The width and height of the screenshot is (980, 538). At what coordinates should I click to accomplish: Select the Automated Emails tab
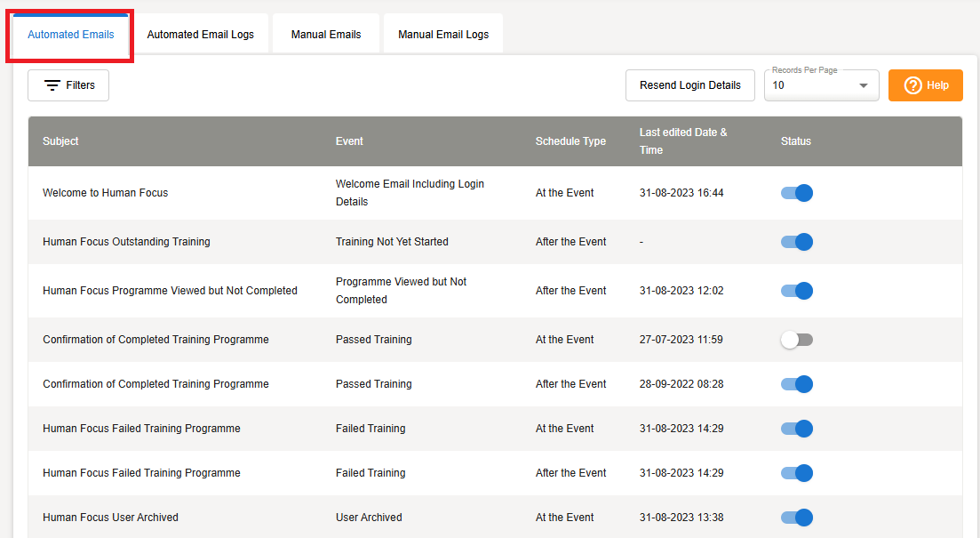point(71,35)
